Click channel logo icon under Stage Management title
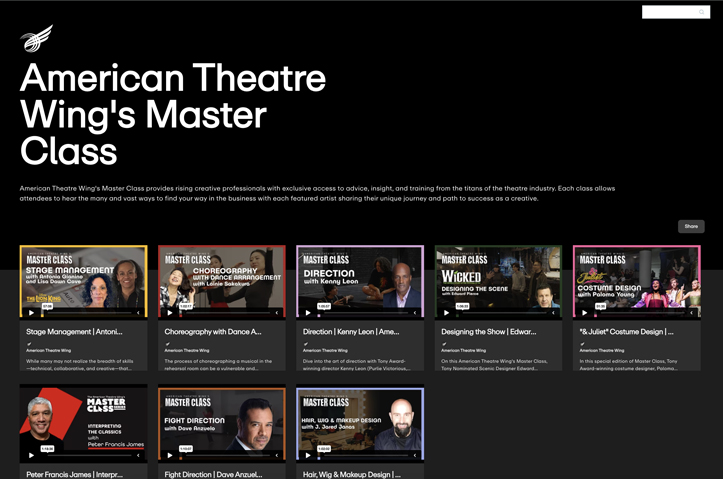Screen dimensions: 723x479 click(29, 344)
